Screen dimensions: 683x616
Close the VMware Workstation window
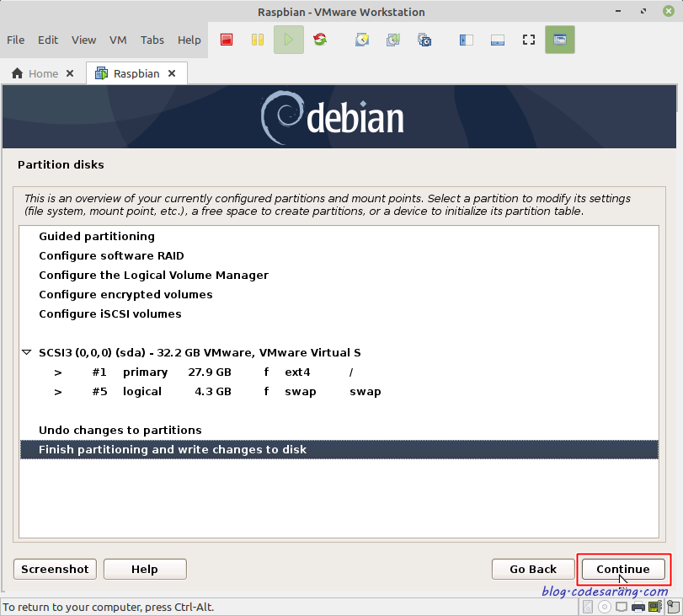point(669,11)
